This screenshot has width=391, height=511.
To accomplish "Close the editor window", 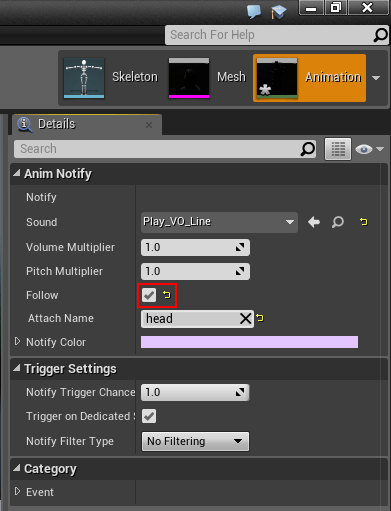I will 368,8.
